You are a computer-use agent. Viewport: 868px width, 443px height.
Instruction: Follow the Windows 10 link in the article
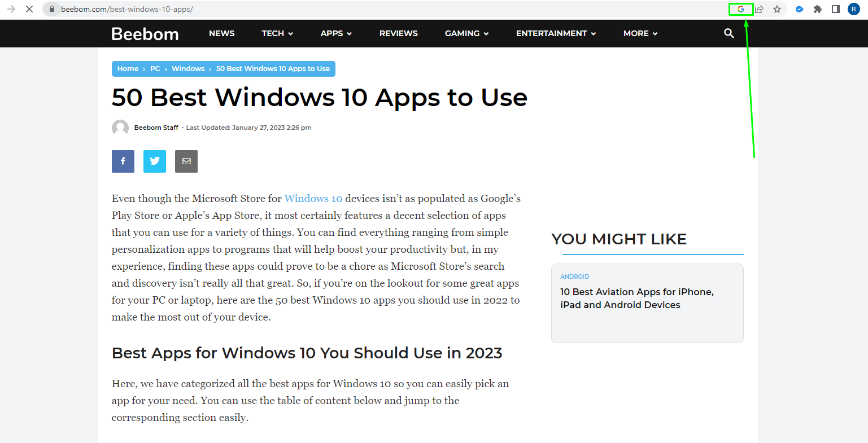coord(313,199)
